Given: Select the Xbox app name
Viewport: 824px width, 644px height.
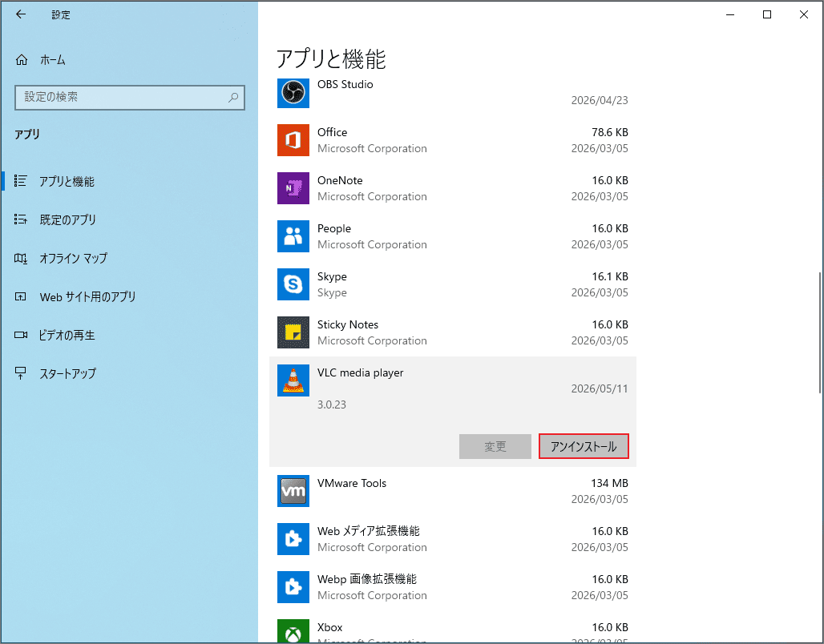Looking at the screenshot, I should pos(330,627).
